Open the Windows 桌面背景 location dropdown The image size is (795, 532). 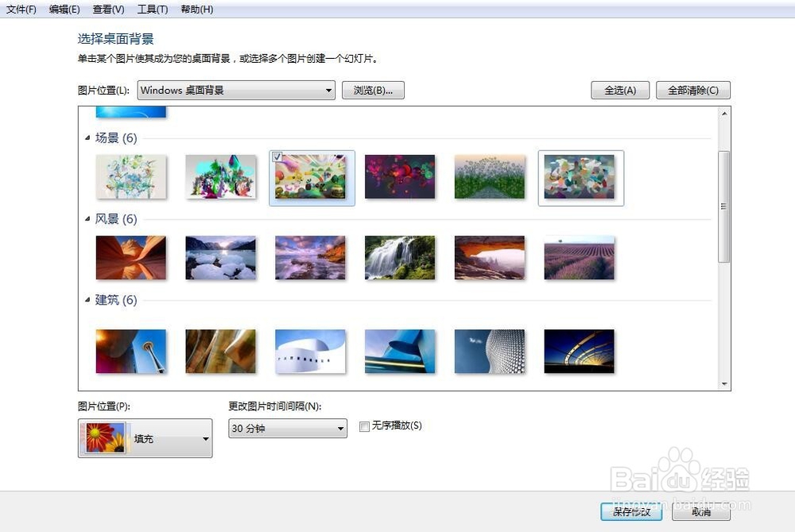236,91
